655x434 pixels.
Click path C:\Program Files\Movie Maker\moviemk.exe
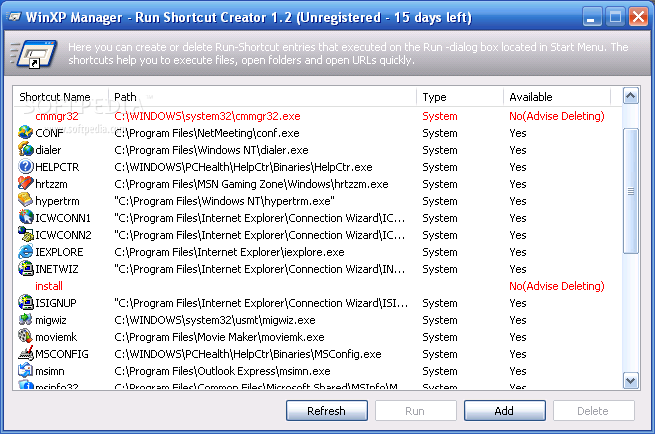point(219,337)
